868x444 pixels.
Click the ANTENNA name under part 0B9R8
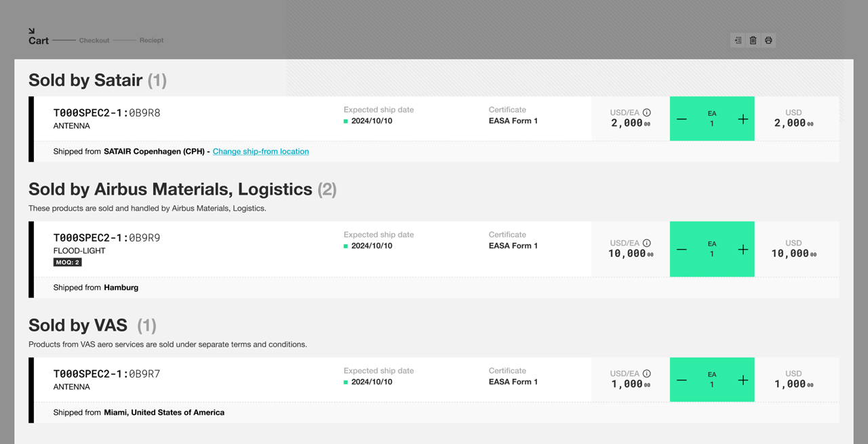(72, 126)
